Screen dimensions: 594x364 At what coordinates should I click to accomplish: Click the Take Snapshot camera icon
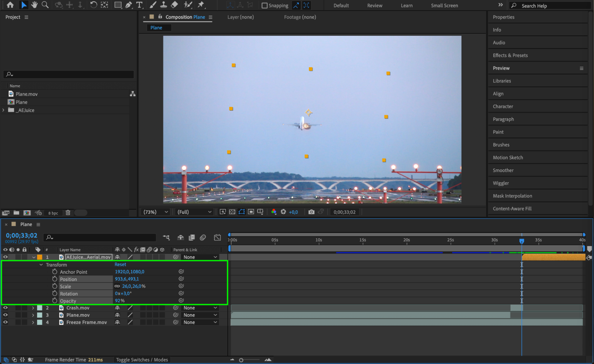click(x=311, y=212)
